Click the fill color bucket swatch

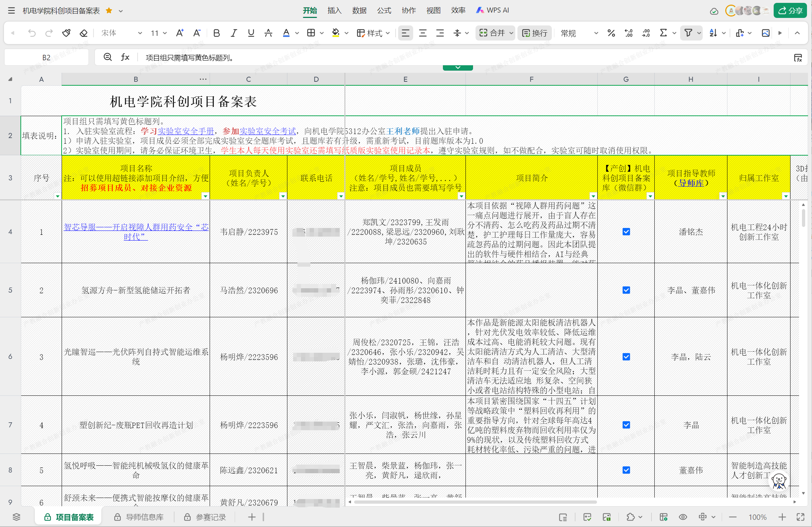point(336,33)
